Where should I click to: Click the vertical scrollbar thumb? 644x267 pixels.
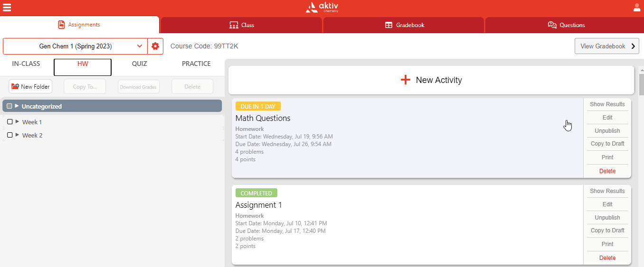tap(641, 85)
